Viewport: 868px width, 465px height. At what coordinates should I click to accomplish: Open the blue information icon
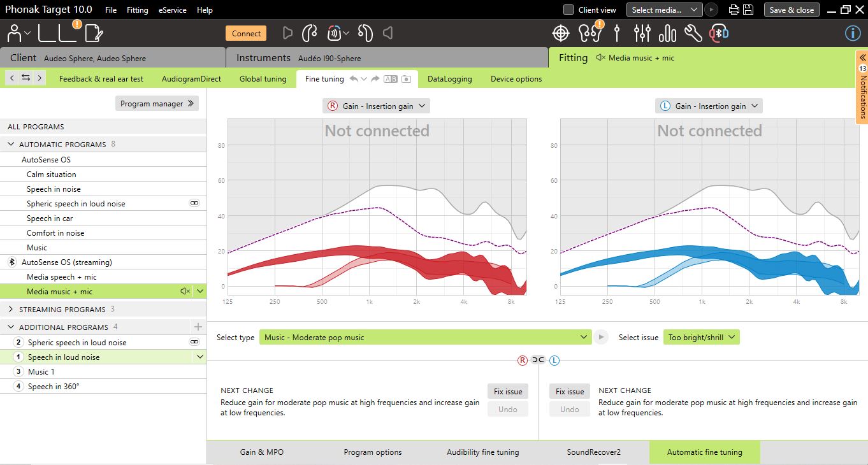pos(852,33)
